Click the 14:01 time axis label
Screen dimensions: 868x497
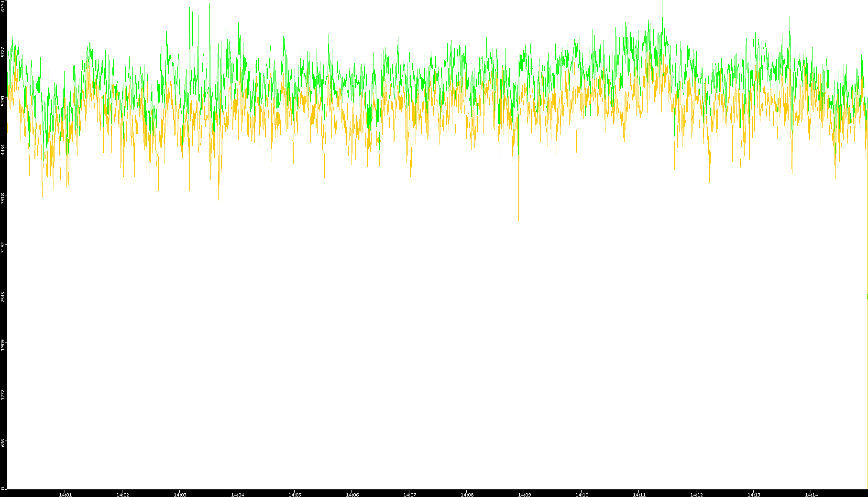(65, 494)
